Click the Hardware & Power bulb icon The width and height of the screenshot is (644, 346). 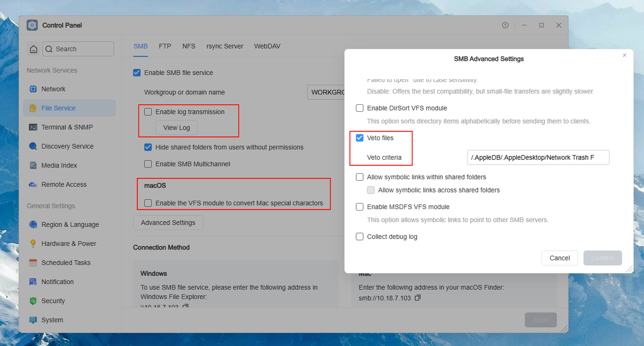click(x=33, y=244)
